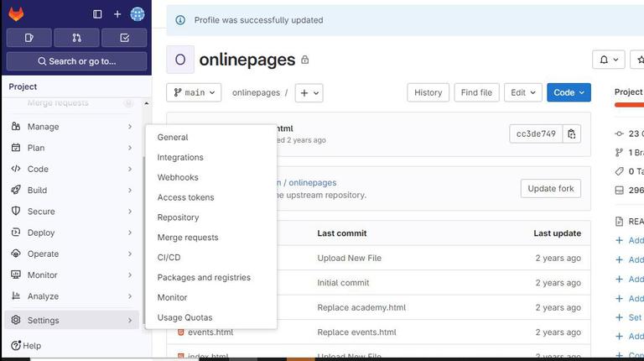This screenshot has height=361, width=644.
Task: Open Initial commit link
Action: pyautogui.click(x=343, y=283)
